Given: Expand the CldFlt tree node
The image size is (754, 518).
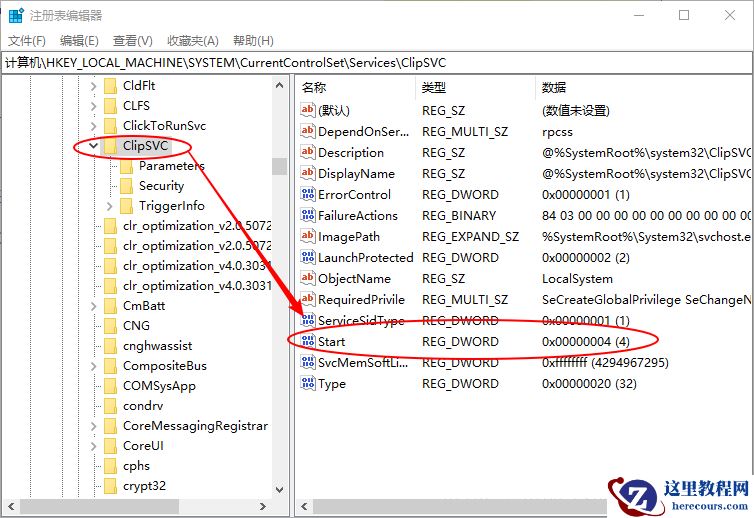Looking at the screenshot, I should pyautogui.click(x=94, y=86).
